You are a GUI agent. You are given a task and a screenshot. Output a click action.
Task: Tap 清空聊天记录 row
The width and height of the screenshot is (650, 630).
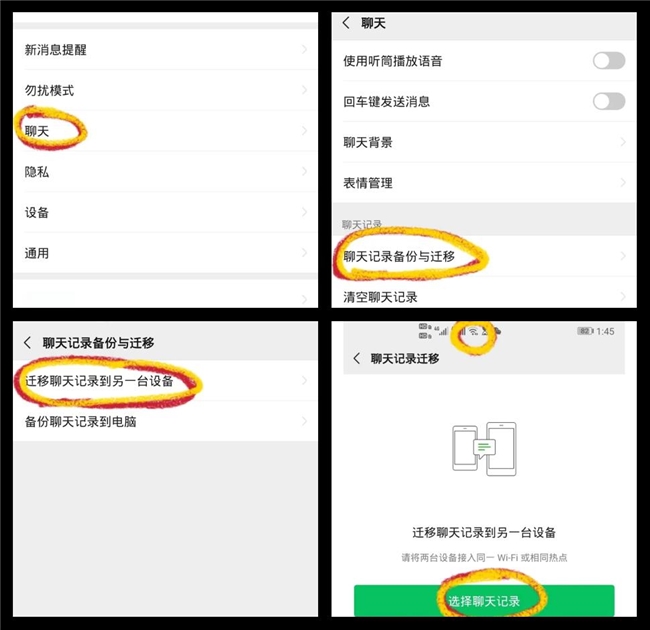484,296
